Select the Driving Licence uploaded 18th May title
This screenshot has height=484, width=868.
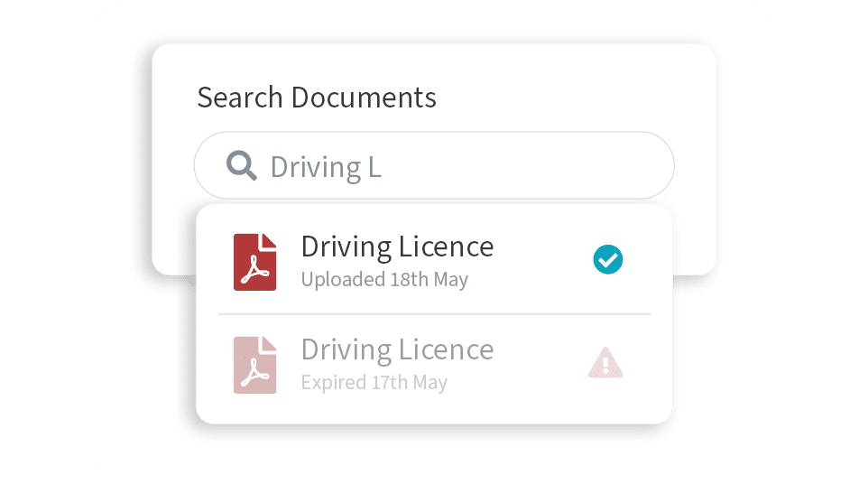tap(397, 247)
